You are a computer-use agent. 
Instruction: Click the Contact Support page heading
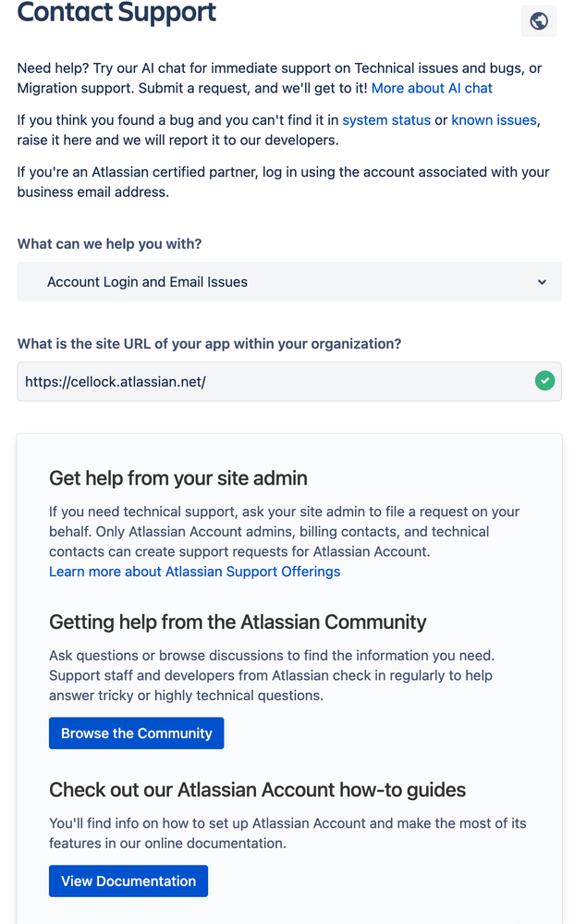point(116,12)
